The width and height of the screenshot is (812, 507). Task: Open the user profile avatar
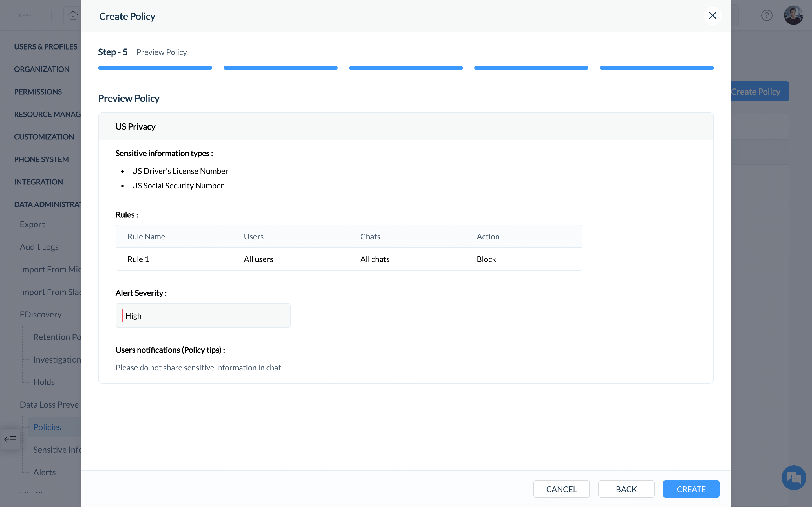(x=793, y=15)
